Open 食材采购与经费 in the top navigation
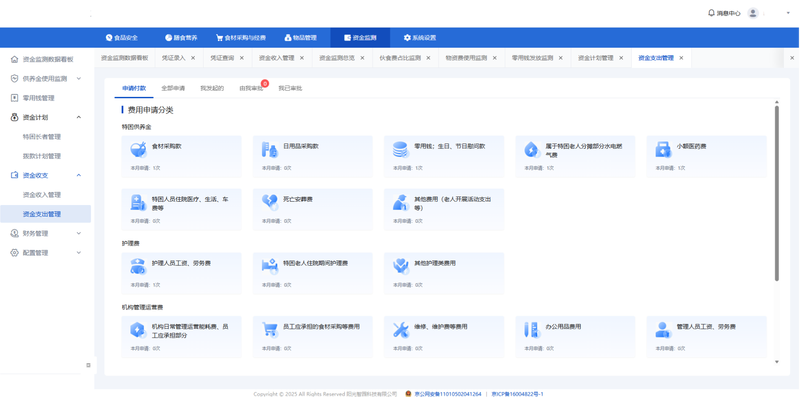 click(241, 38)
